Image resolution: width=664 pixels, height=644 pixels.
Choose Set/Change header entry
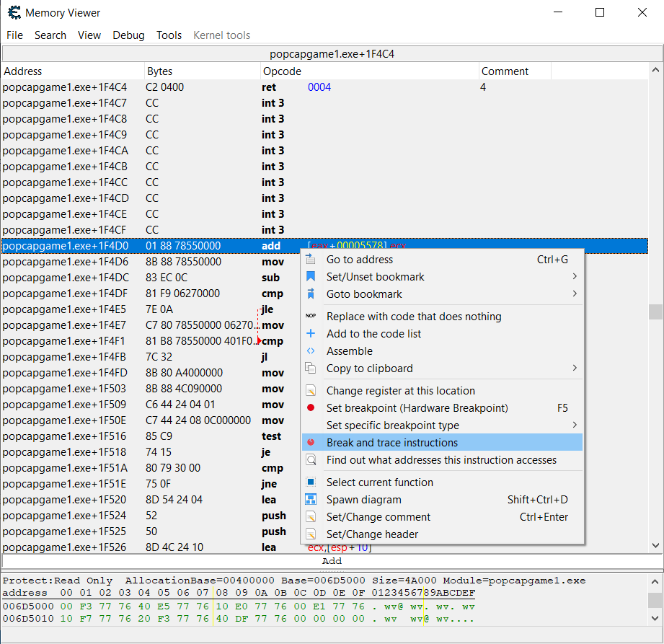point(442,534)
